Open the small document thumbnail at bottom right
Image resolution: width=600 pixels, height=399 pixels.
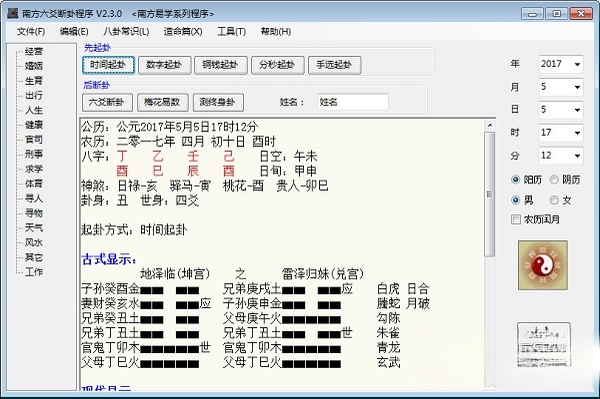(x=544, y=344)
